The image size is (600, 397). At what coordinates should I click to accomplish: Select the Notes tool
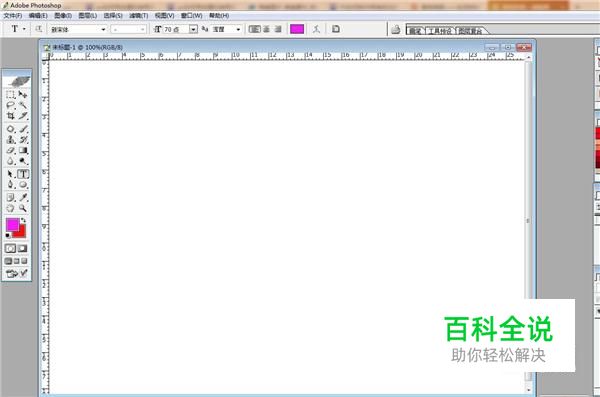[x=11, y=198]
